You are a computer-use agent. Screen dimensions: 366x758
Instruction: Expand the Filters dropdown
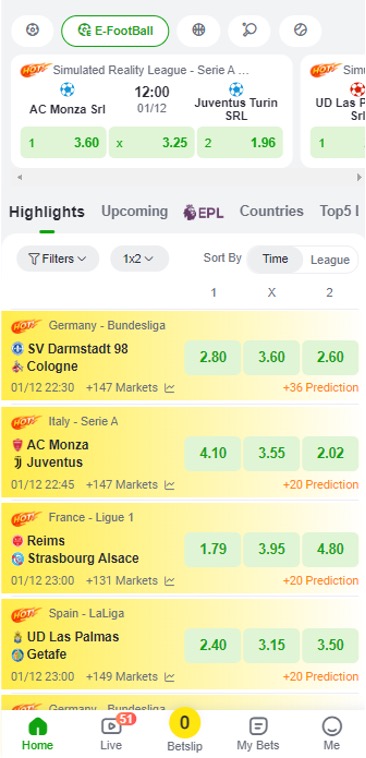pyautogui.click(x=58, y=259)
